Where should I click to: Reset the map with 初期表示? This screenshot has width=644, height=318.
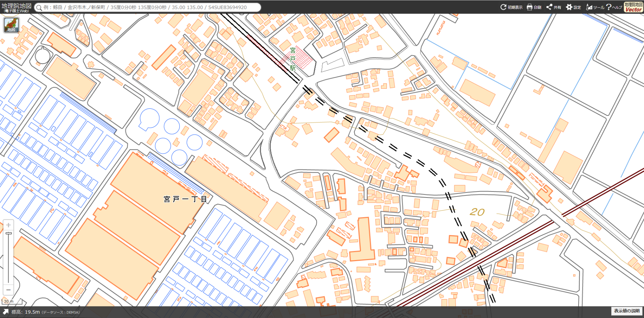point(511,7)
